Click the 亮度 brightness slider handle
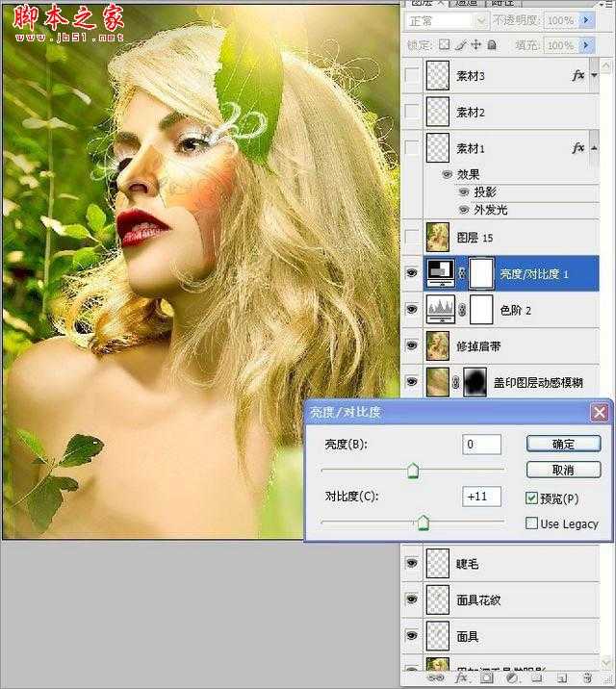 tap(413, 471)
